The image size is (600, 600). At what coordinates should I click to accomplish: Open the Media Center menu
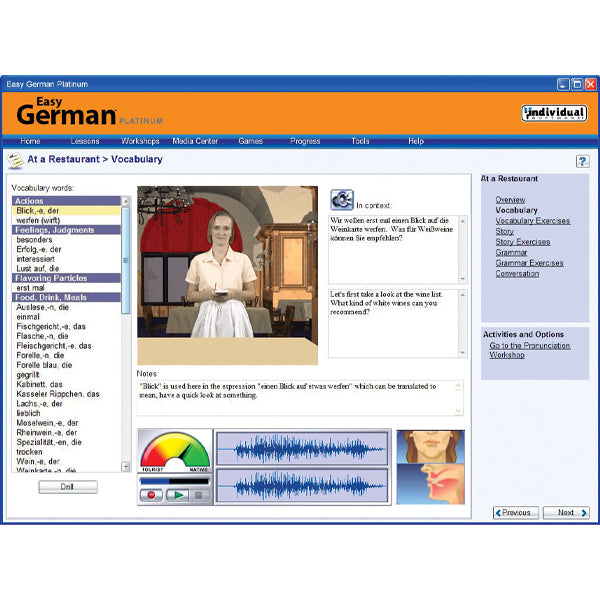[195, 141]
